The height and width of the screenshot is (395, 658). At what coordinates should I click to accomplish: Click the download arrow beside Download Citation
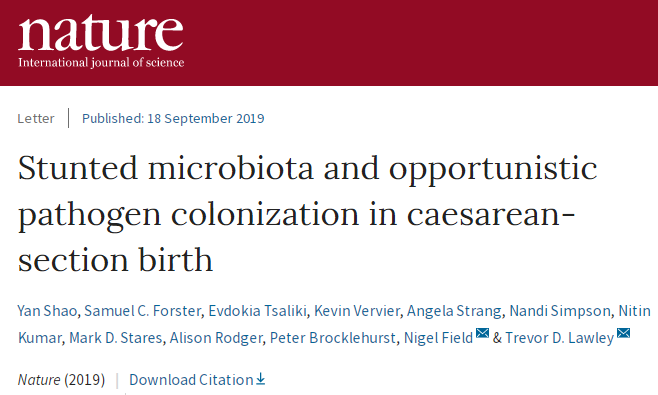point(261,379)
